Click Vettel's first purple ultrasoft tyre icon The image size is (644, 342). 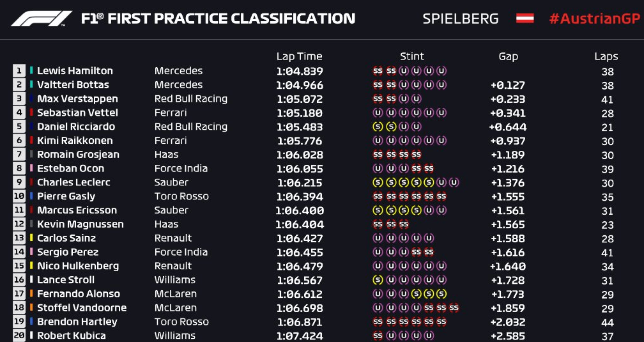pos(378,113)
